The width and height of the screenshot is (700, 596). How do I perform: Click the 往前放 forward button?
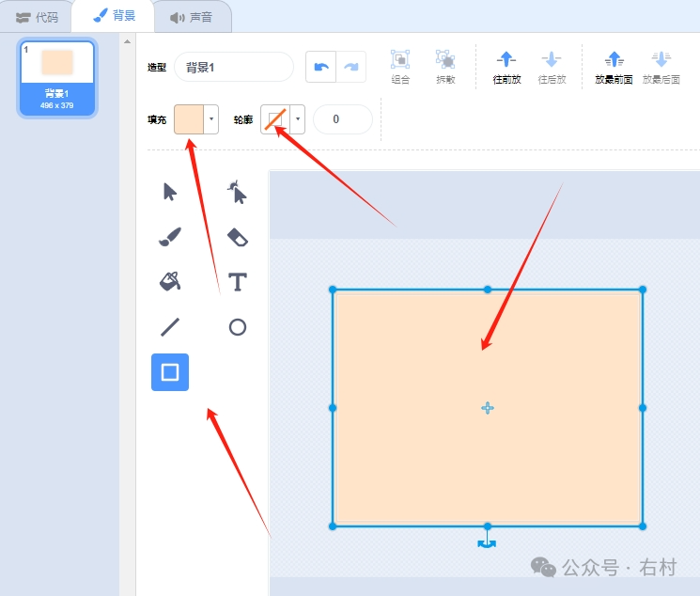click(x=506, y=66)
